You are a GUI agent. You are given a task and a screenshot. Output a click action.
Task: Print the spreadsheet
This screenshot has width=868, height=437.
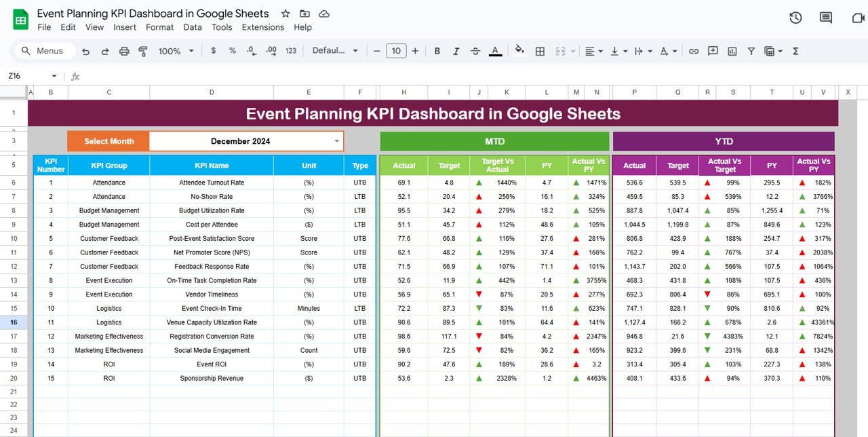(x=124, y=51)
